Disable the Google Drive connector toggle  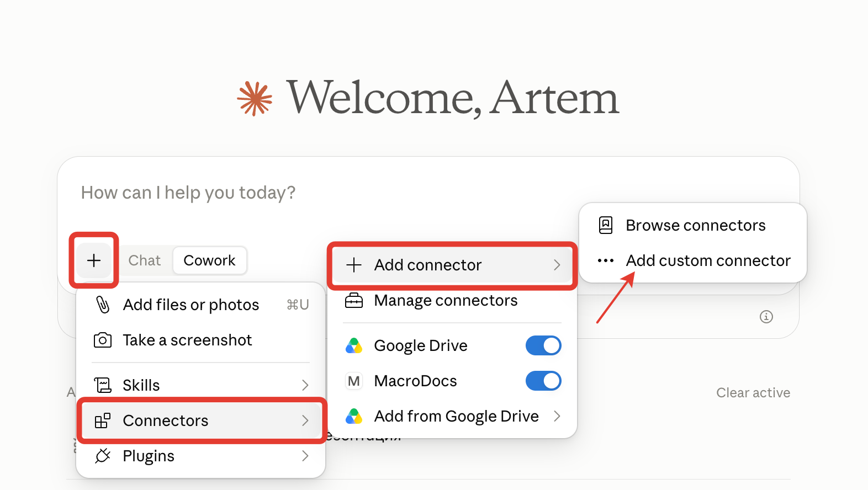[x=543, y=345]
